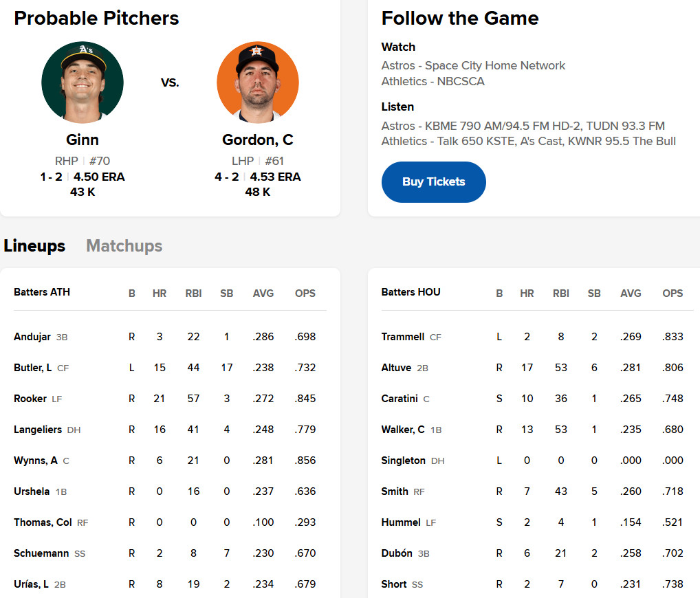
Task: Click Gordon's pitcher headshot photo
Action: (x=258, y=82)
